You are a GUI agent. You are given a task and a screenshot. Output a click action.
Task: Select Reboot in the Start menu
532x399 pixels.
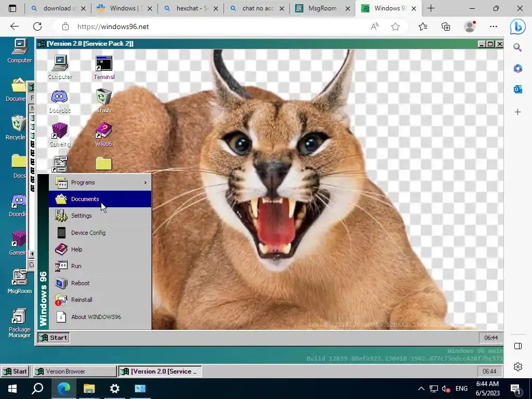pos(100,283)
